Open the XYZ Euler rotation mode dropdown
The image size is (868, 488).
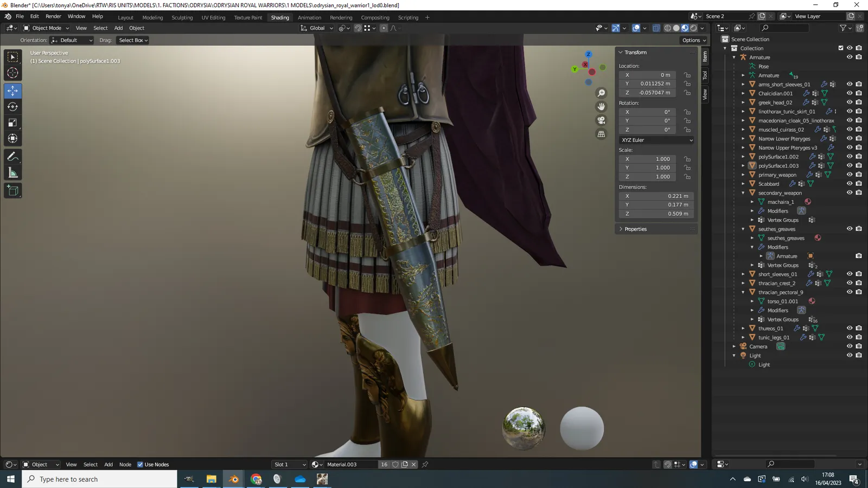click(656, 140)
